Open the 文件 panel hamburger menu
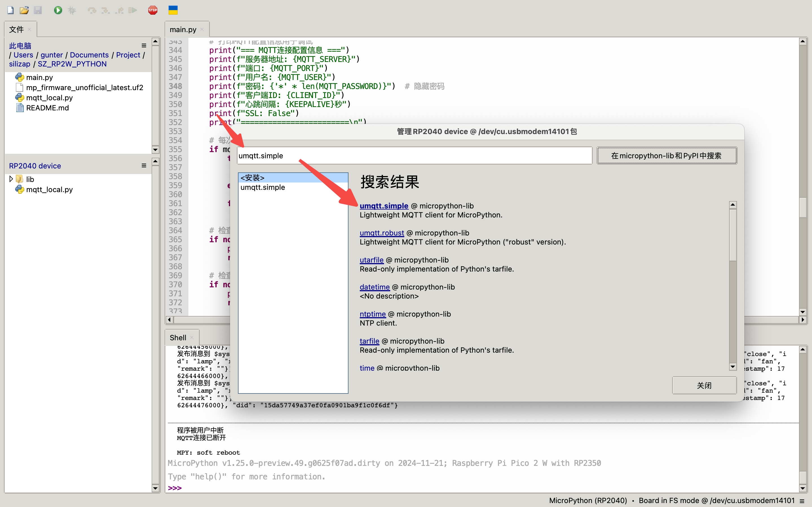This screenshot has height=507, width=812. click(x=144, y=46)
